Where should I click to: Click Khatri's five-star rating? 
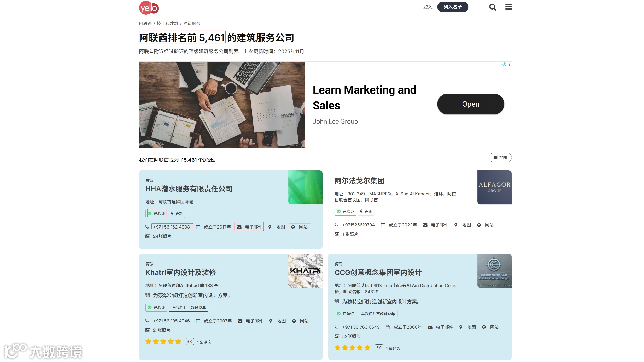[x=163, y=342]
